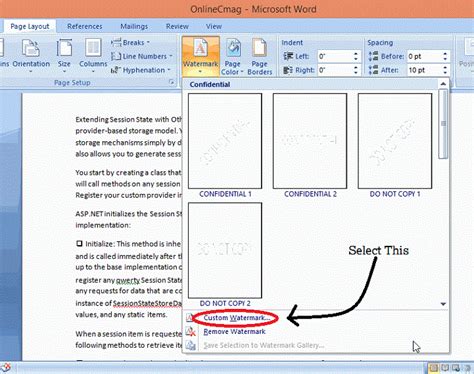The height and width of the screenshot is (374, 474).
Task: Click the watermark gallery scroll down arrow
Action: 443,304
